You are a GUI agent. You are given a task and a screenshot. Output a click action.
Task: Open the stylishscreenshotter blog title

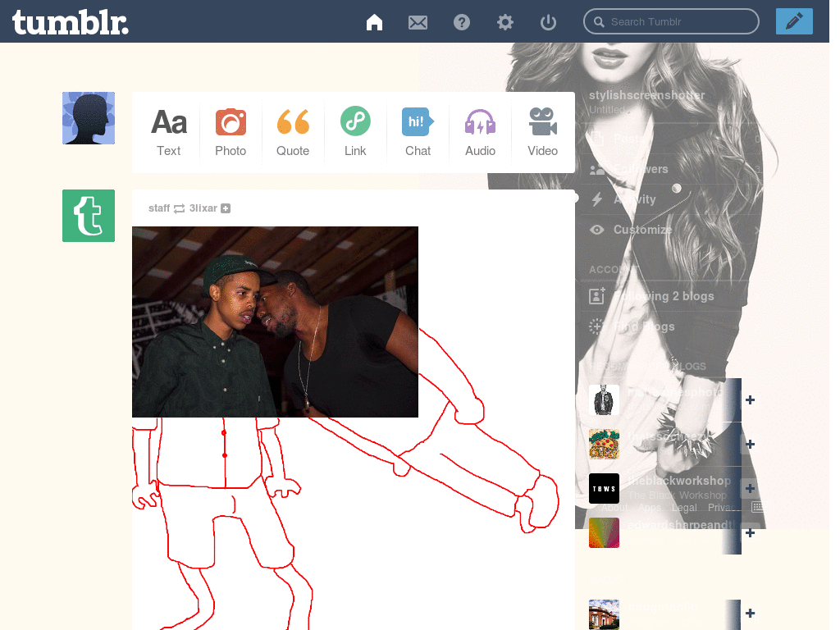pos(646,95)
